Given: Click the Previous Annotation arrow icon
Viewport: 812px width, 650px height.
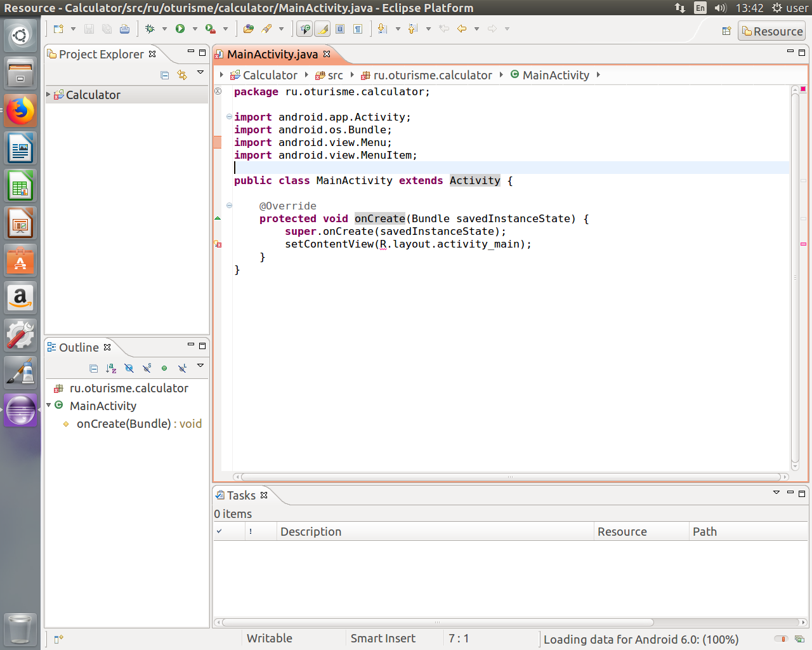Looking at the screenshot, I should (x=412, y=29).
